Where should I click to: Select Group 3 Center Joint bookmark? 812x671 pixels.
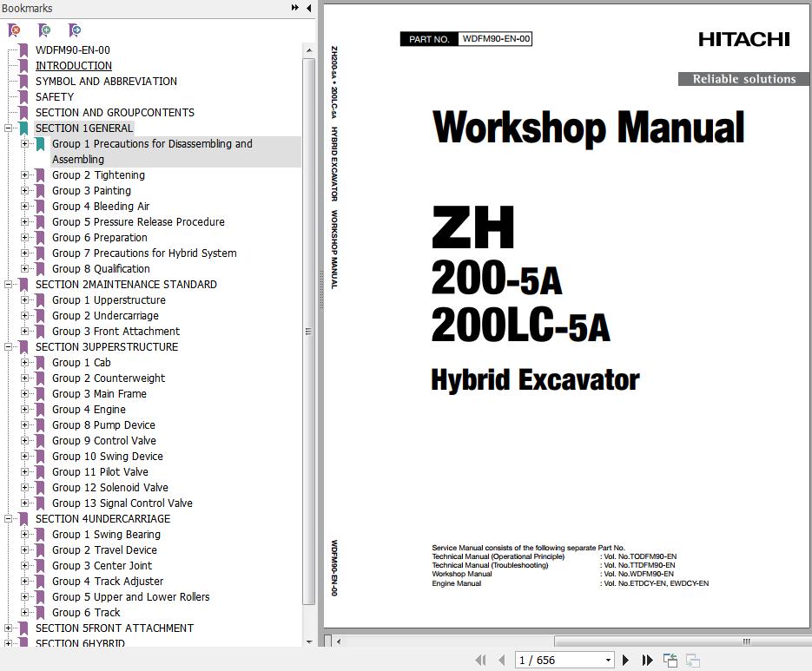pos(102,566)
